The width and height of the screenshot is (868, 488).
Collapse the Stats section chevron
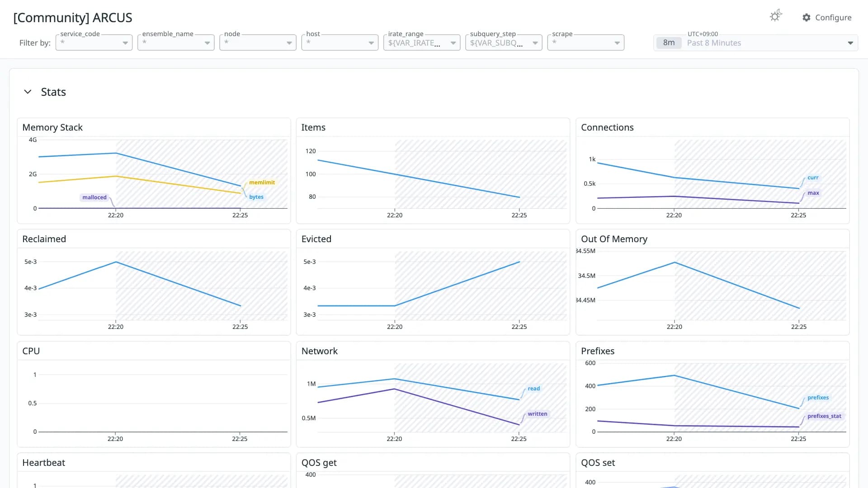pos(28,92)
